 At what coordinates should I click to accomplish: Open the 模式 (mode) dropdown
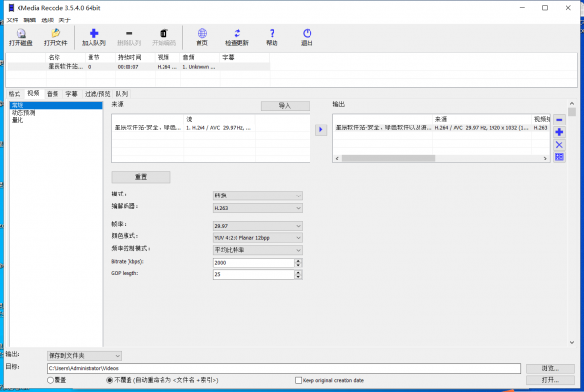tap(257, 196)
